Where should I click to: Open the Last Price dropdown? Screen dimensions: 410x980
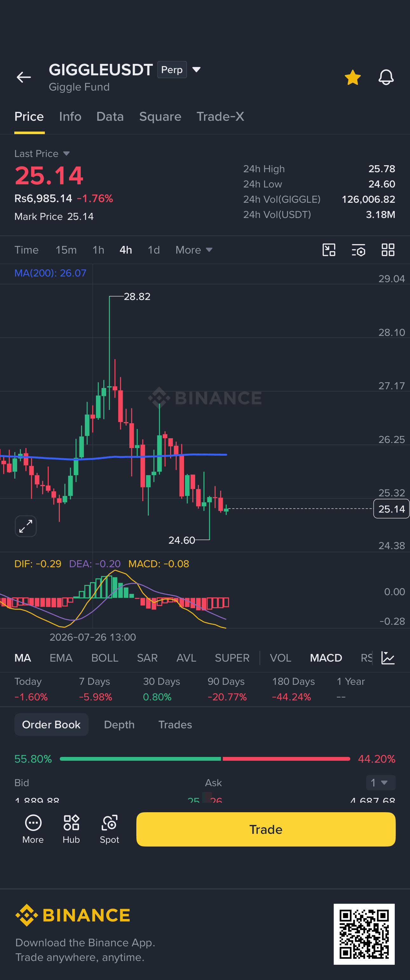(x=42, y=153)
